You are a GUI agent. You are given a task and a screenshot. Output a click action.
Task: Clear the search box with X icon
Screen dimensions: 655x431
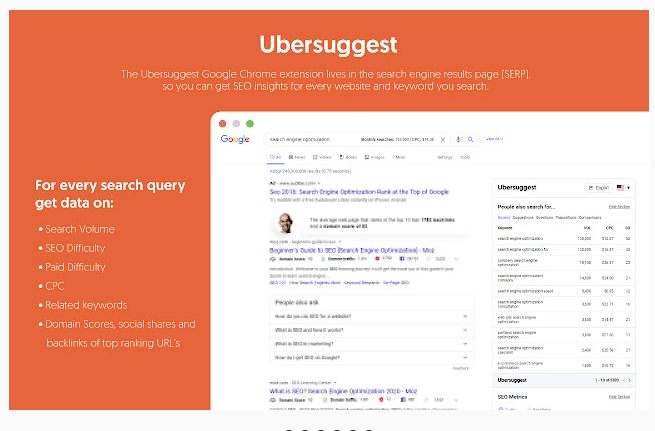tap(443, 139)
